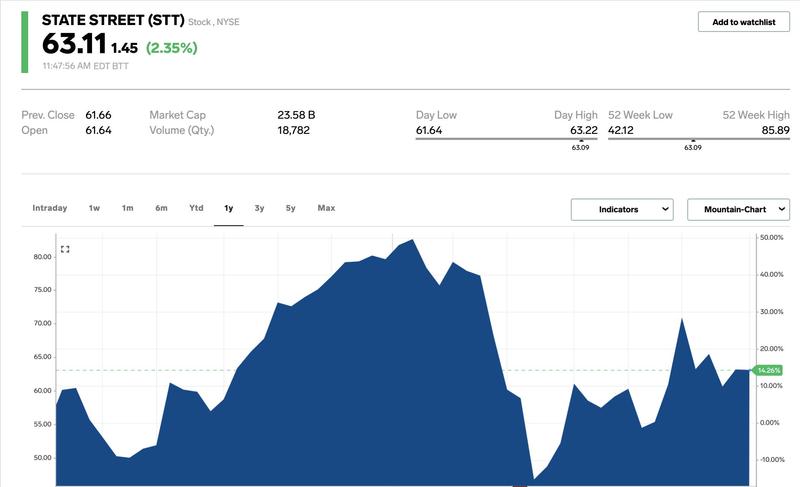Viewport: 800px width, 487px height.
Task: Add State Street to watchlist
Action: pyautogui.click(x=743, y=22)
